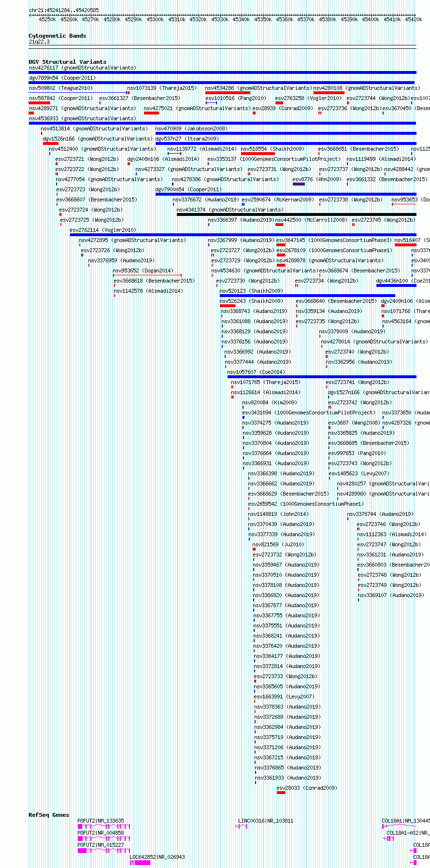Click the esv28033 (Conrad2009) label
Viewport: 430px width, 868px height.
307,788
